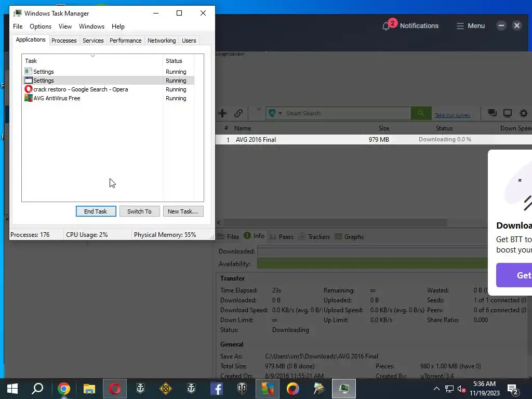Open File Explorer from the taskbar
This screenshot has width=532, height=399.
pos(89,389)
